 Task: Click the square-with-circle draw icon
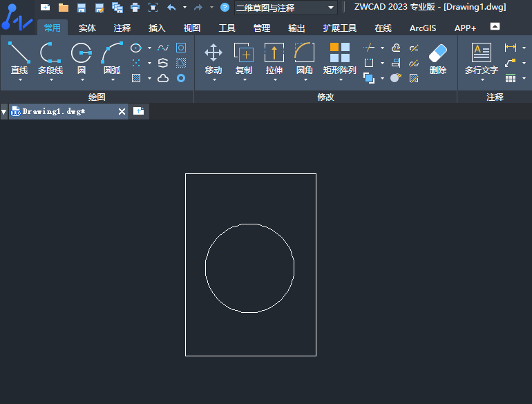pos(181,48)
